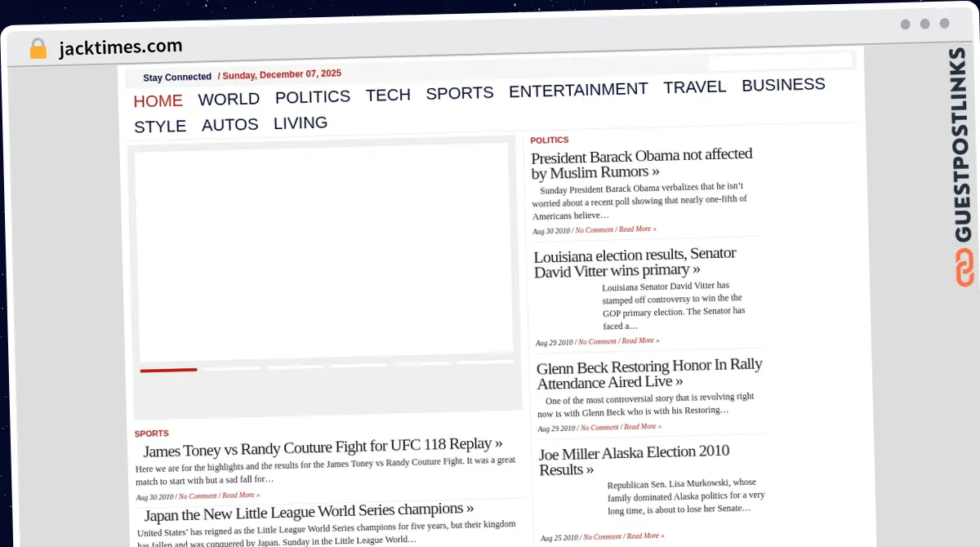The height and width of the screenshot is (547, 980).
Task: Open the SPORTS navigation tab
Action: 459,93
